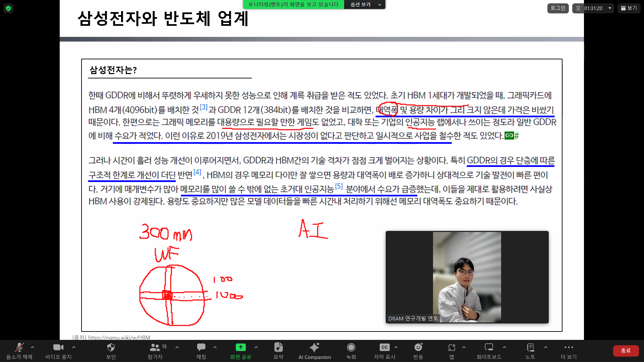Open footnote reference [5] link

pyautogui.click(x=339, y=186)
